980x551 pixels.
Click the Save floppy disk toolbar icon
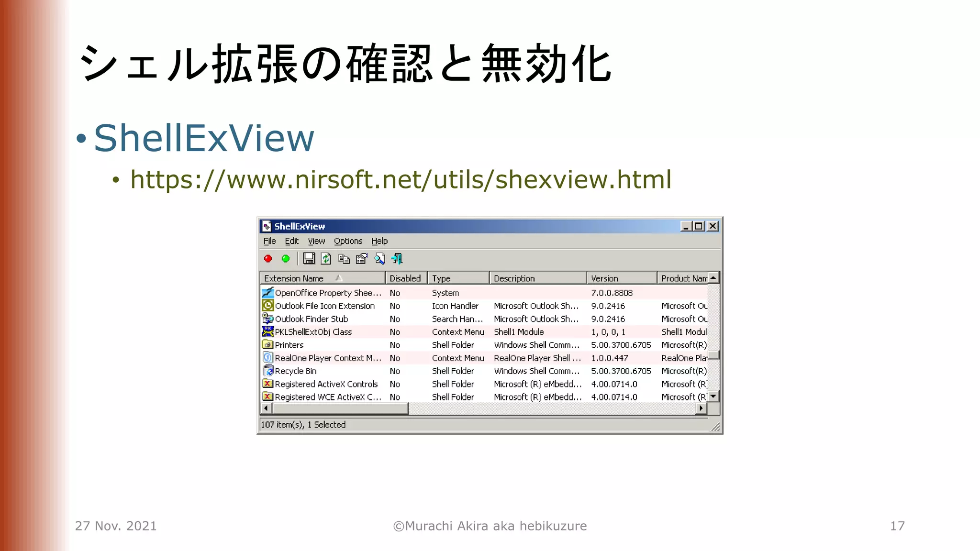tap(309, 259)
